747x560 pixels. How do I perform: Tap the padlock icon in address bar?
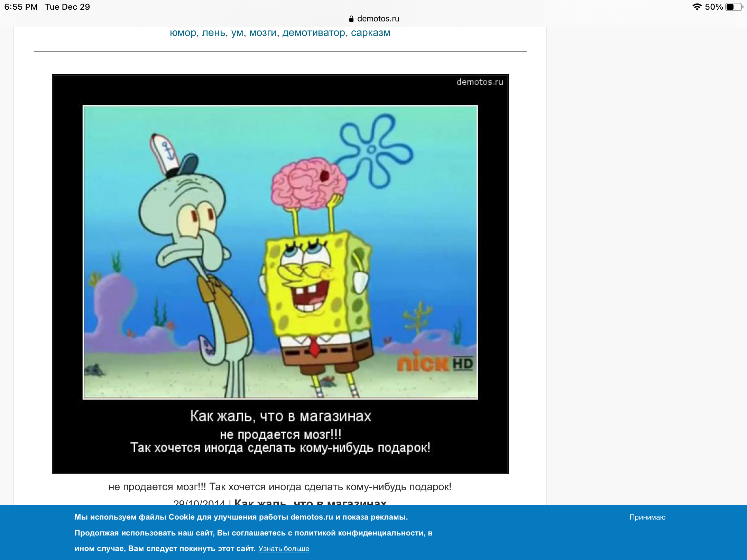351,19
